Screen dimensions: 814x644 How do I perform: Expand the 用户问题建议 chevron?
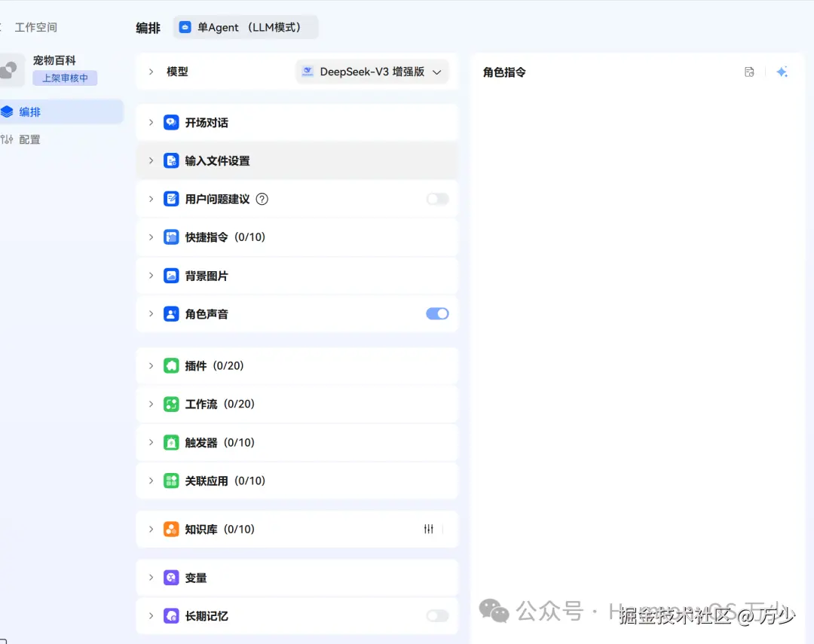151,200
